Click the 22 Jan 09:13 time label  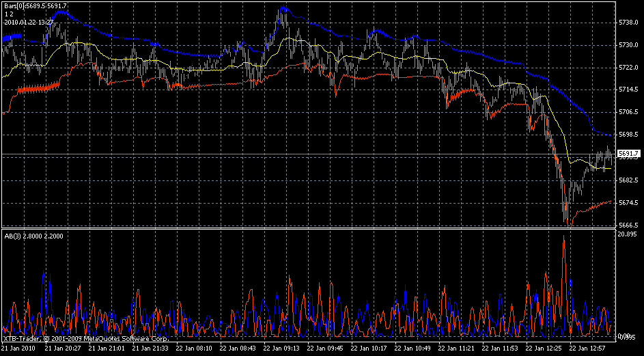tap(282, 348)
